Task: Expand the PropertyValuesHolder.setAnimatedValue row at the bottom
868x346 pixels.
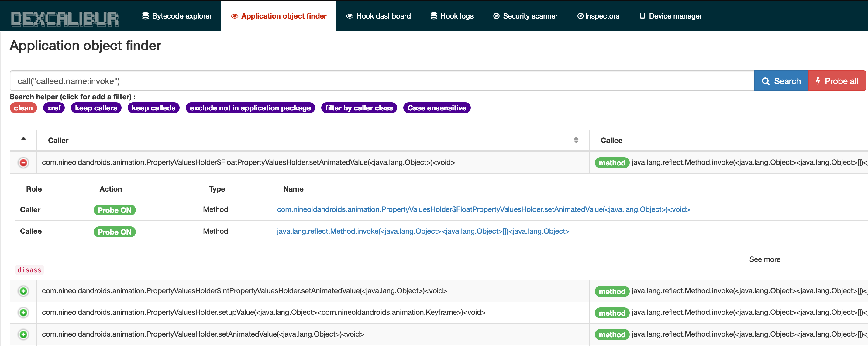Action: click(x=23, y=334)
